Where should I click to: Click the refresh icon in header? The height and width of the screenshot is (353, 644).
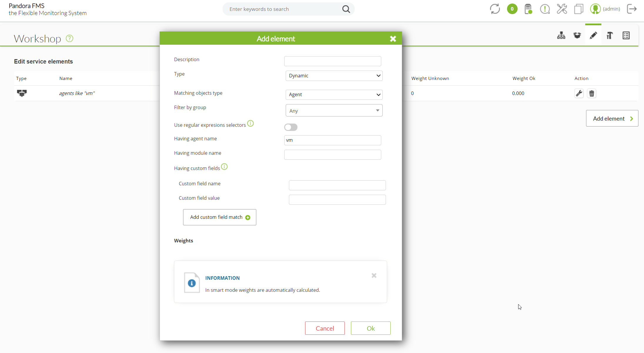pyautogui.click(x=495, y=9)
